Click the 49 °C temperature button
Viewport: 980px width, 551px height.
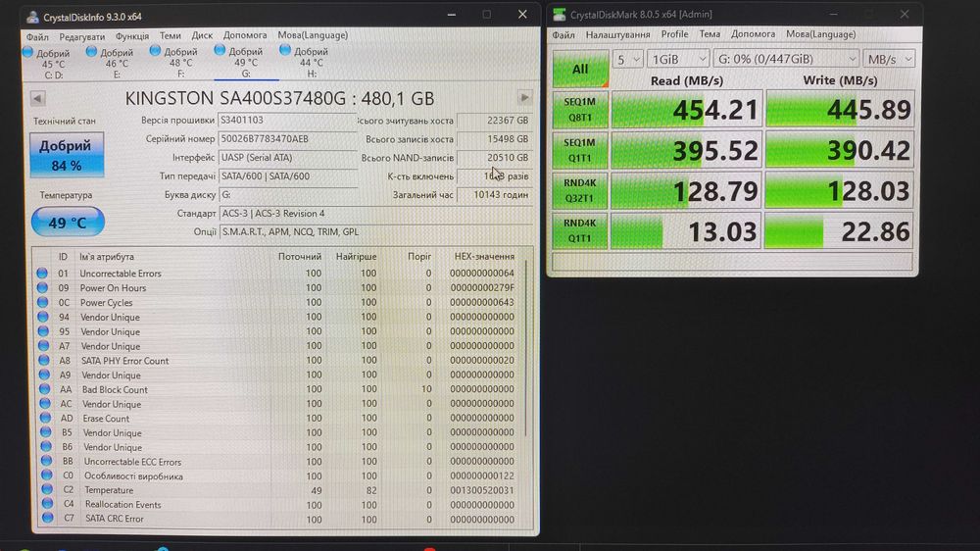(68, 222)
